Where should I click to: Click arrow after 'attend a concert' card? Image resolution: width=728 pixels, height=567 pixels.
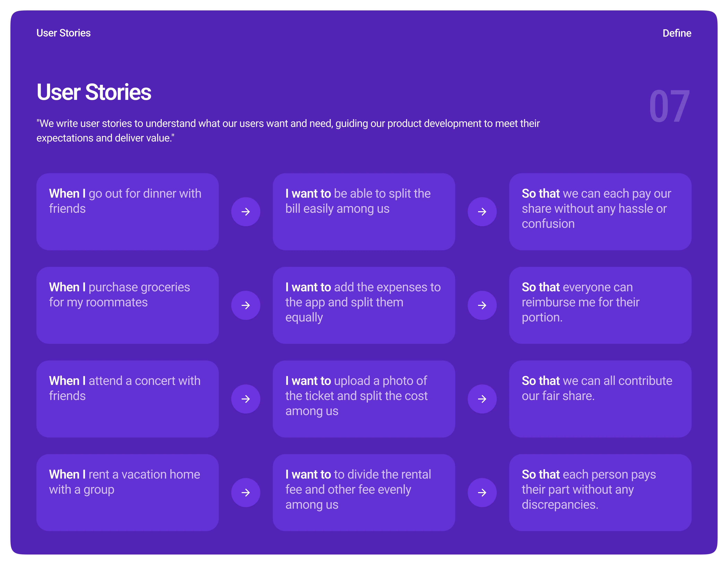(246, 399)
